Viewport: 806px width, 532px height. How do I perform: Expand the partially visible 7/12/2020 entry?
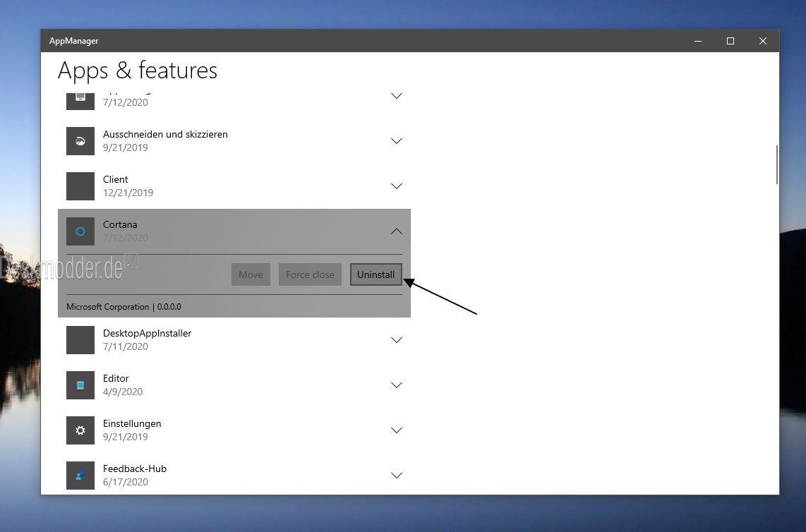pos(397,96)
